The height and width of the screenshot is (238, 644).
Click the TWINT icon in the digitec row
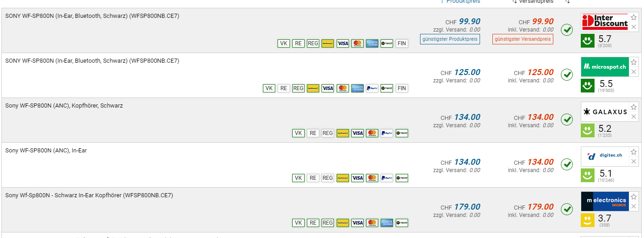[x=401, y=178]
